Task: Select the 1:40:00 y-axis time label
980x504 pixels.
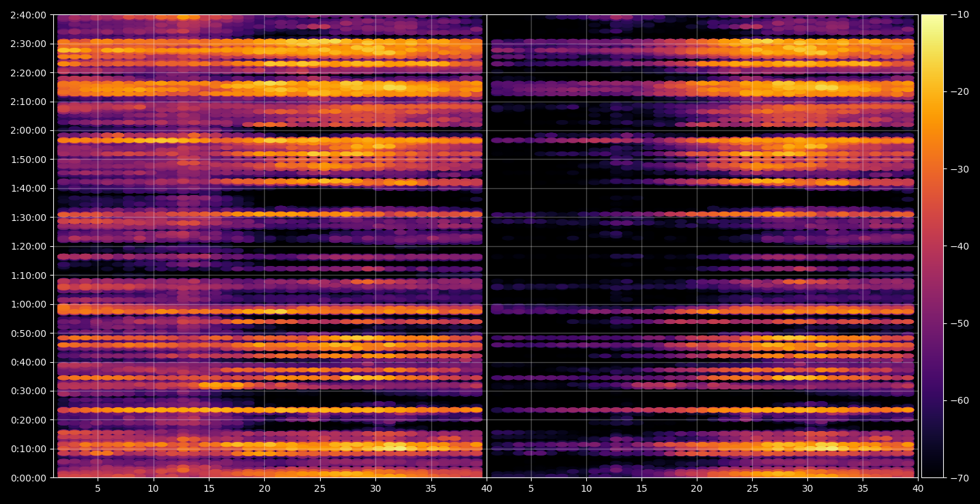Action: [x=29, y=188]
